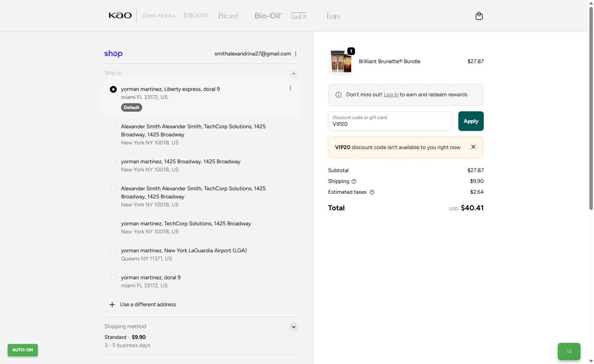Click the Brilliant Brunette Bundle thumbnail
This screenshot has width=594, height=364.
point(340,62)
